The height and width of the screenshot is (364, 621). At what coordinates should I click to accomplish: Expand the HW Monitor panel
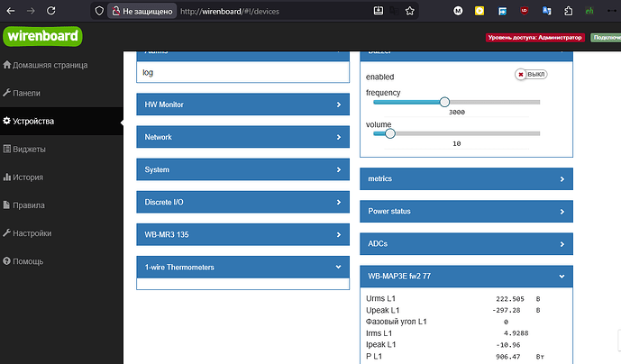click(242, 105)
